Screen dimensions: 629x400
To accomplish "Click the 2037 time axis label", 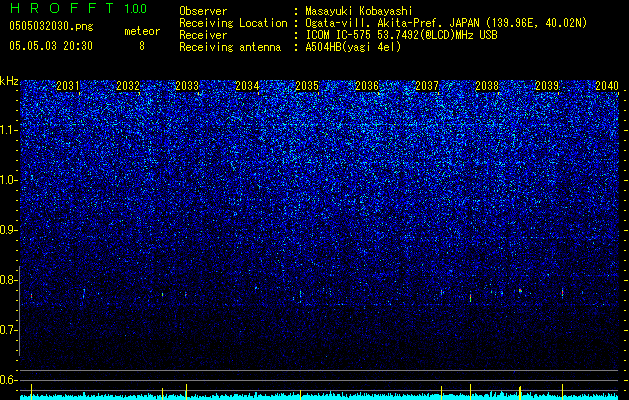I will (x=427, y=86).
